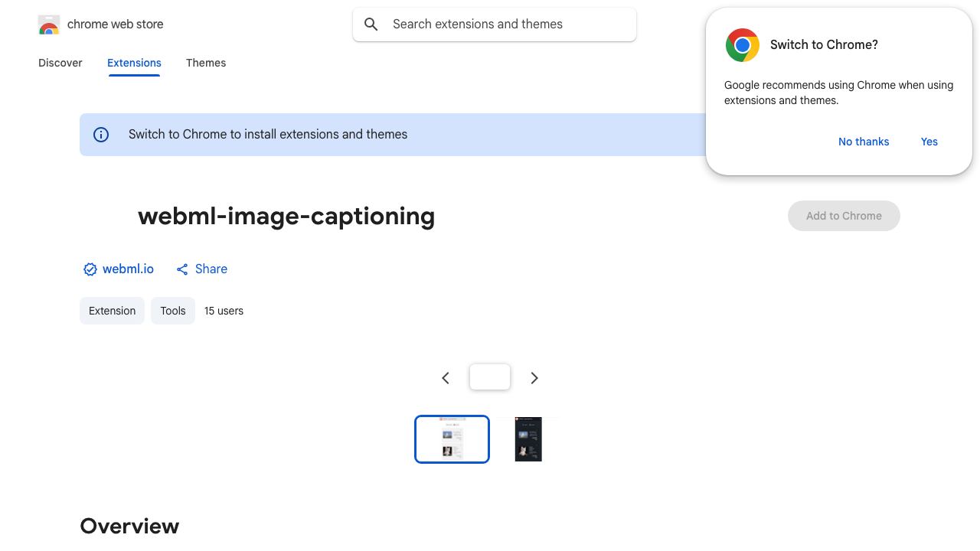Click the search magnifier icon
980x551 pixels.
(371, 24)
